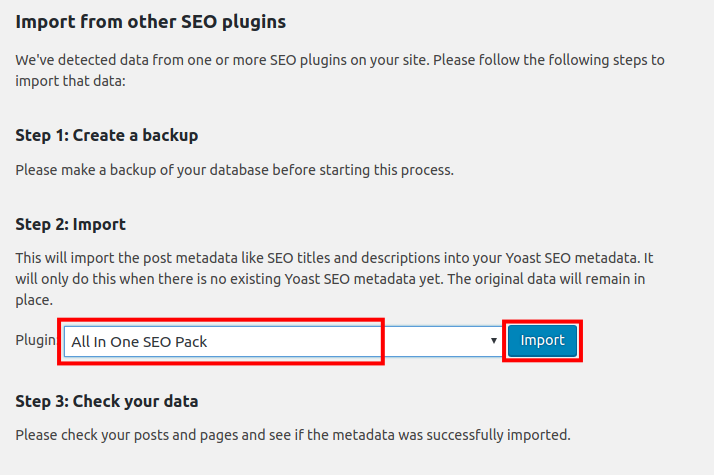Select the 'Step 1: Create a backup' heading

(x=106, y=134)
